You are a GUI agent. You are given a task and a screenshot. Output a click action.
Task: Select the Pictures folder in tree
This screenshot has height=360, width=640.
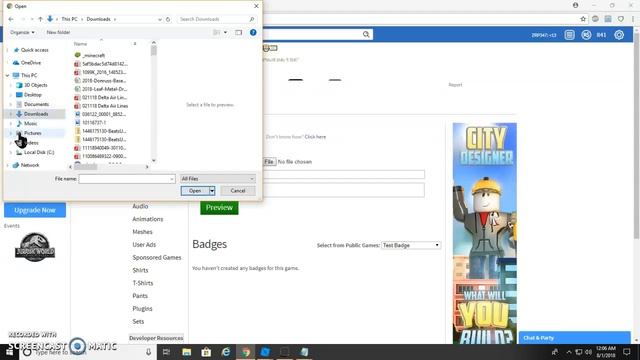point(32,133)
